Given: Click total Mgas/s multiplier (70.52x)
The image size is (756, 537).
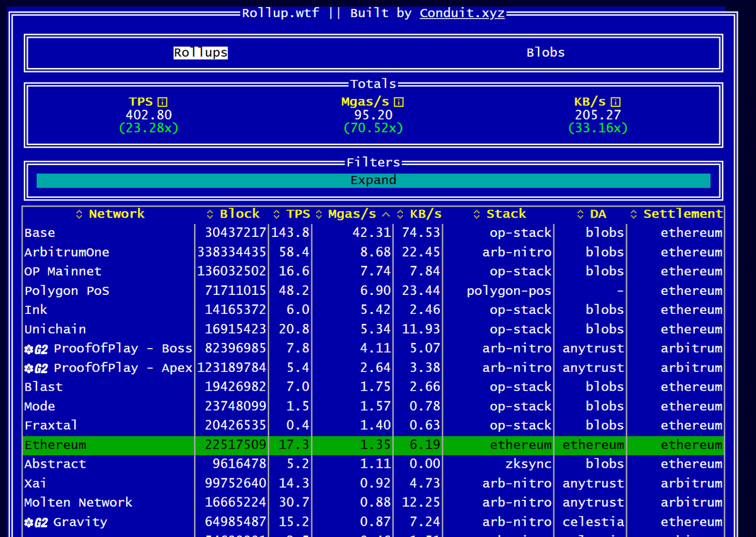Looking at the screenshot, I should (374, 129).
